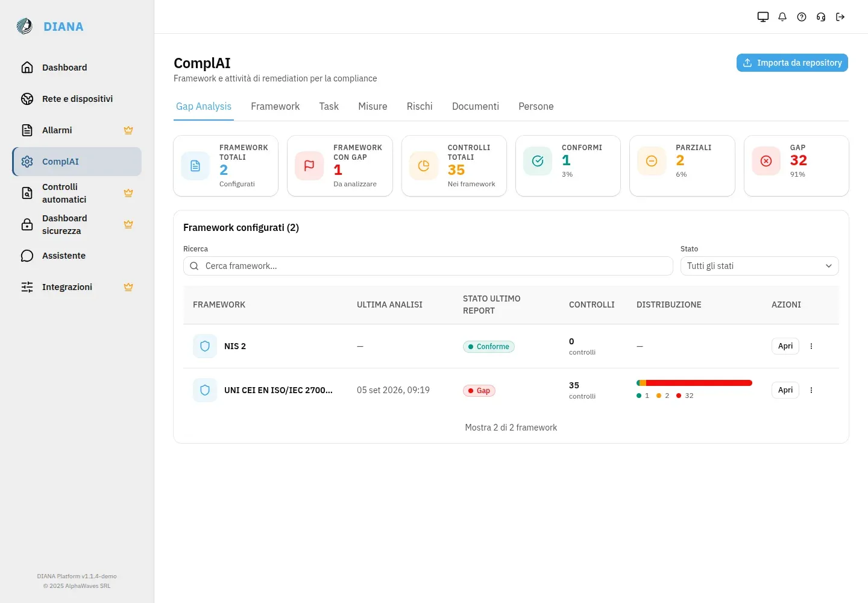Open Assistente in the sidebar

[x=77, y=256]
